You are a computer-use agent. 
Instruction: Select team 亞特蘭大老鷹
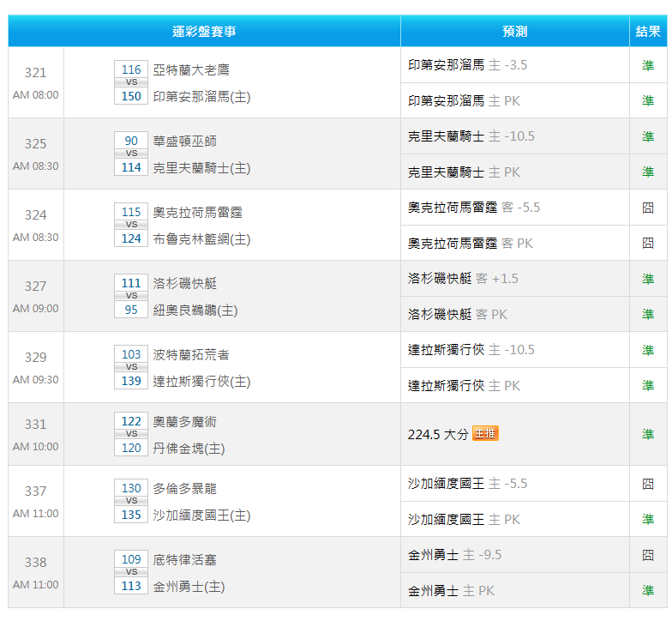pyautogui.click(x=191, y=69)
